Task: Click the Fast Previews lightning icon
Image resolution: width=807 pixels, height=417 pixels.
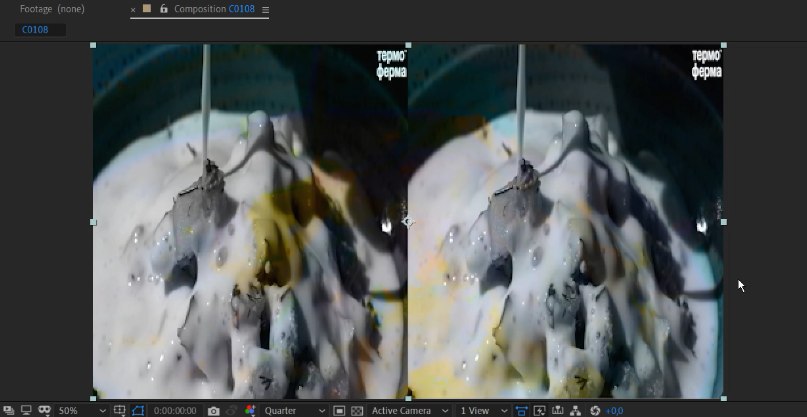Action: (539, 411)
